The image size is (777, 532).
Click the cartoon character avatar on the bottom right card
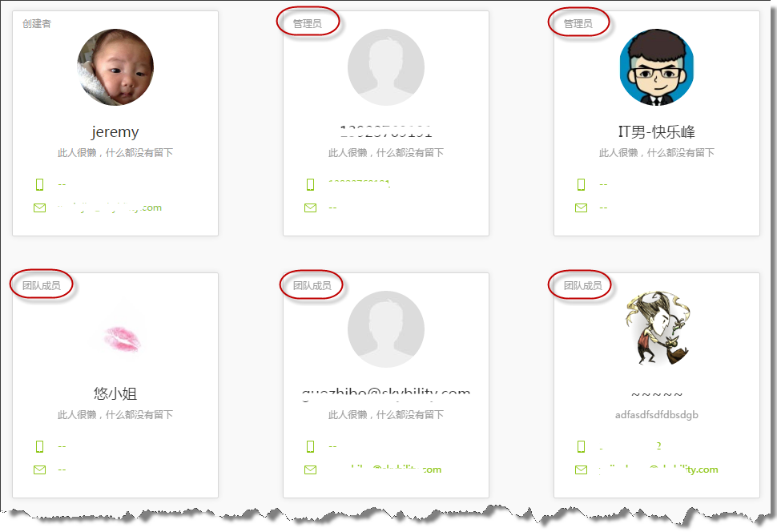coord(657,329)
